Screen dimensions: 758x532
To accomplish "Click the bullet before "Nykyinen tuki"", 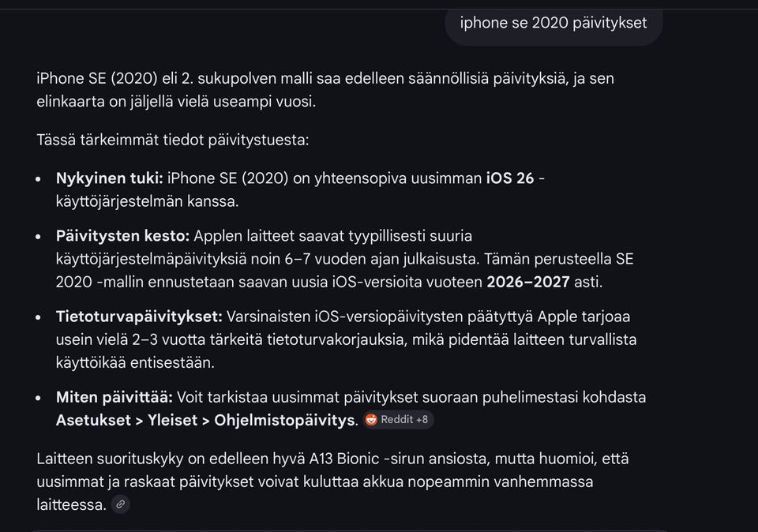I will pyautogui.click(x=39, y=179).
